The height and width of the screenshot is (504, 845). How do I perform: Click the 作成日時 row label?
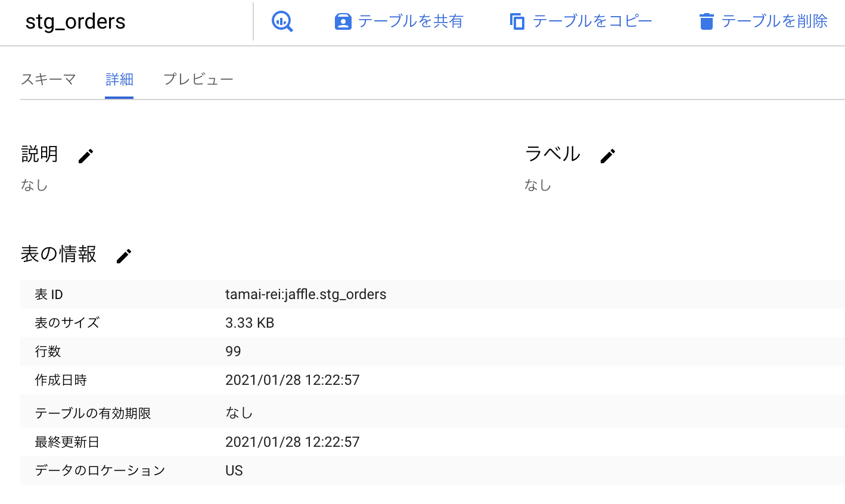(x=61, y=380)
